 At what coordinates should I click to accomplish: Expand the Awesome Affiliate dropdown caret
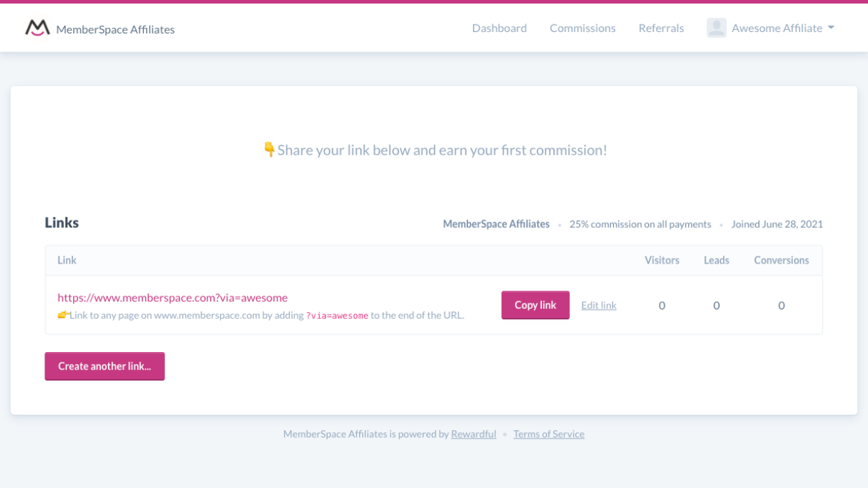tap(830, 28)
